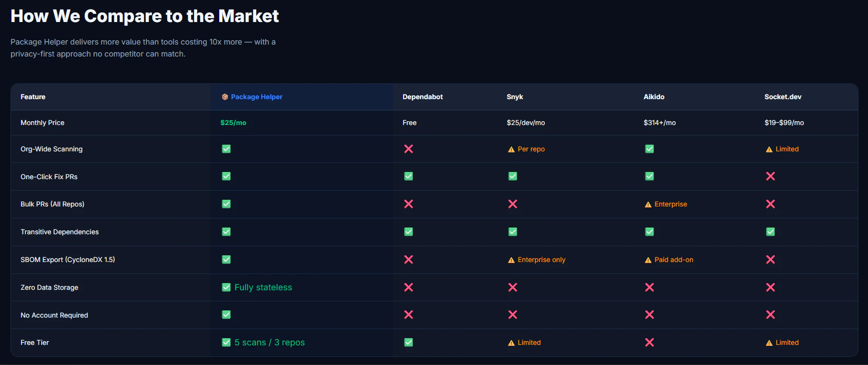This screenshot has width=868, height=365.
Task: Click Snyk red X in Bulk PRs row
Action: point(513,204)
